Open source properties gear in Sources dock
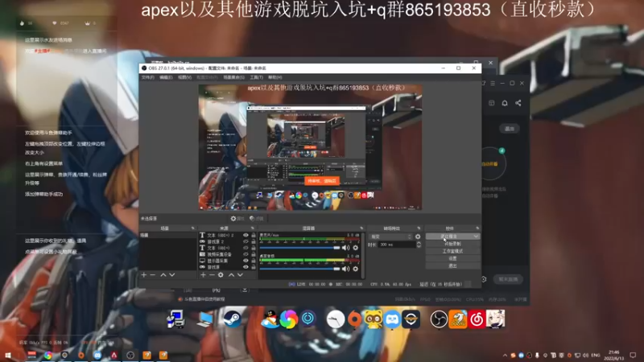Image resolution: width=644 pixels, height=362 pixels. pos(221,275)
